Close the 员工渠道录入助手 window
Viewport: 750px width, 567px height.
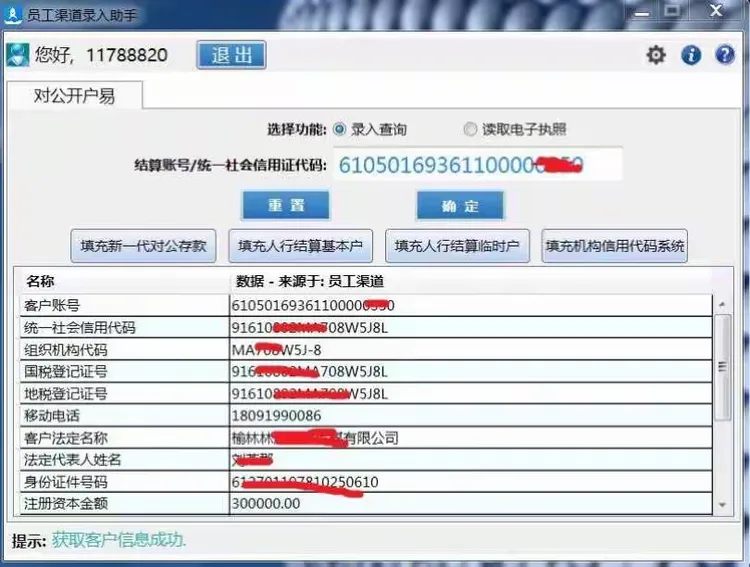716,11
